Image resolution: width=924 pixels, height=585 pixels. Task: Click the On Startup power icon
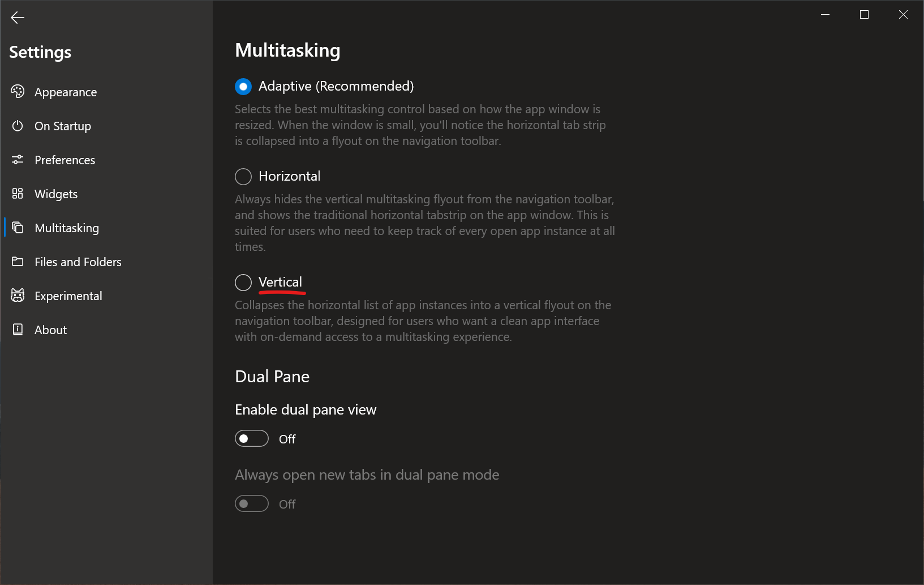tap(18, 126)
